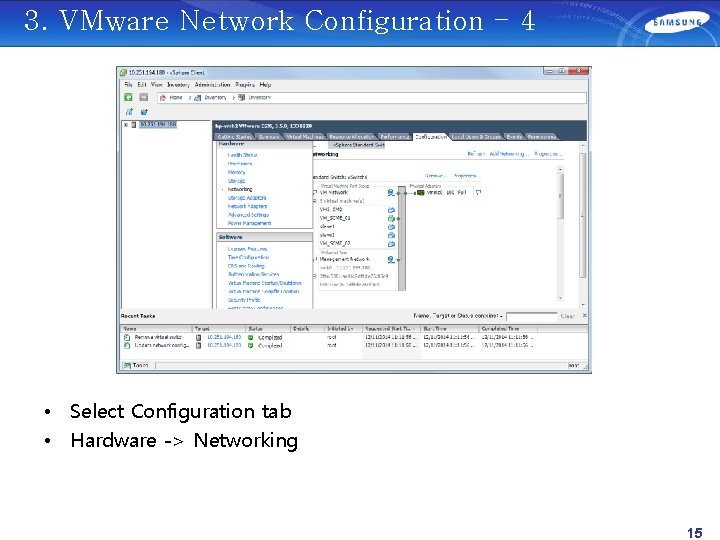This screenshot has height=540, width=720.
Task: Click the Remove virtual switch task icon
Action: [127, 337]
